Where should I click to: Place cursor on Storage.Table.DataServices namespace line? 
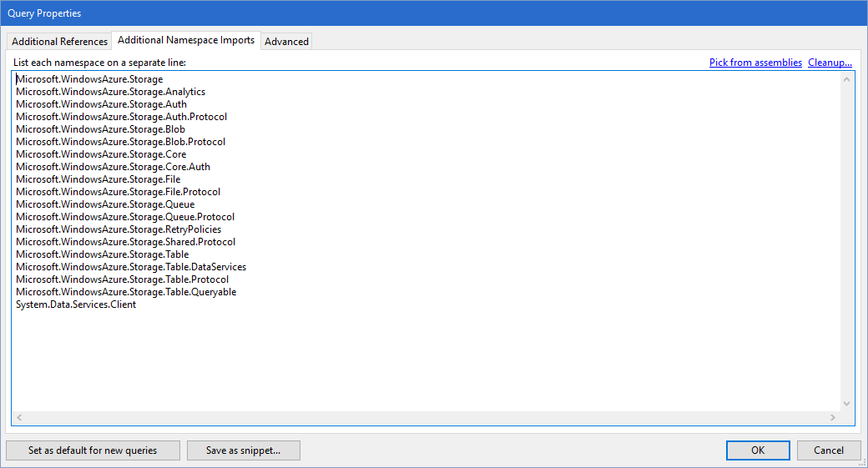(131, 267)
